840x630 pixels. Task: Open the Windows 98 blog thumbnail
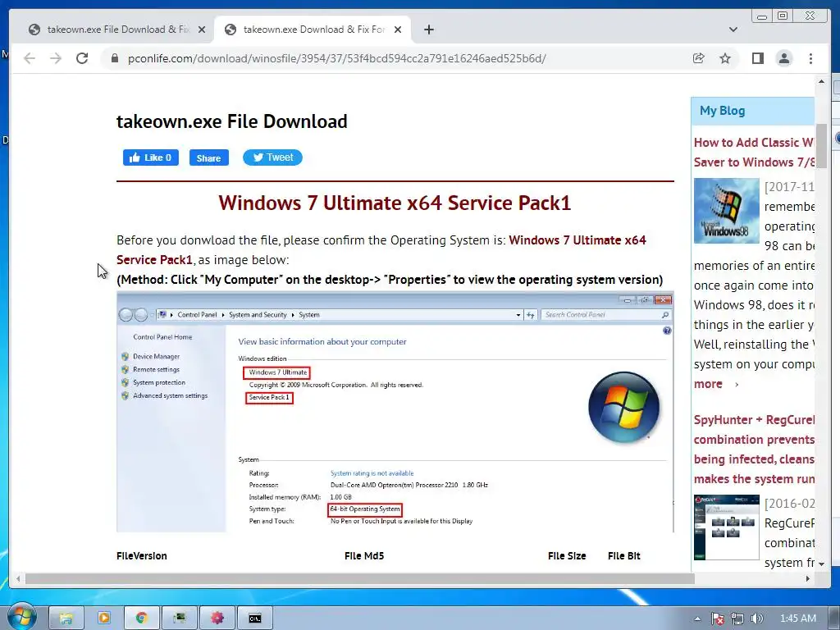[727, 211]
